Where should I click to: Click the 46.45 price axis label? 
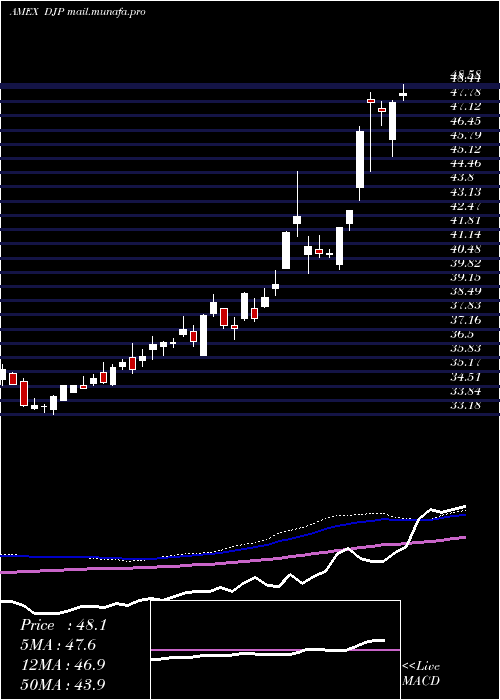click(x=467, y=121)
